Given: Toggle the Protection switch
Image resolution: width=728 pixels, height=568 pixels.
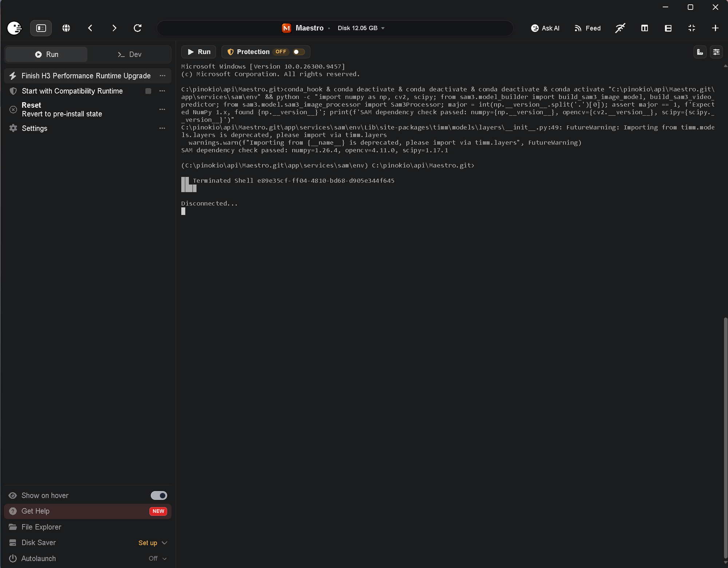Looking at the screenshot, I should (x=298, y=52).
